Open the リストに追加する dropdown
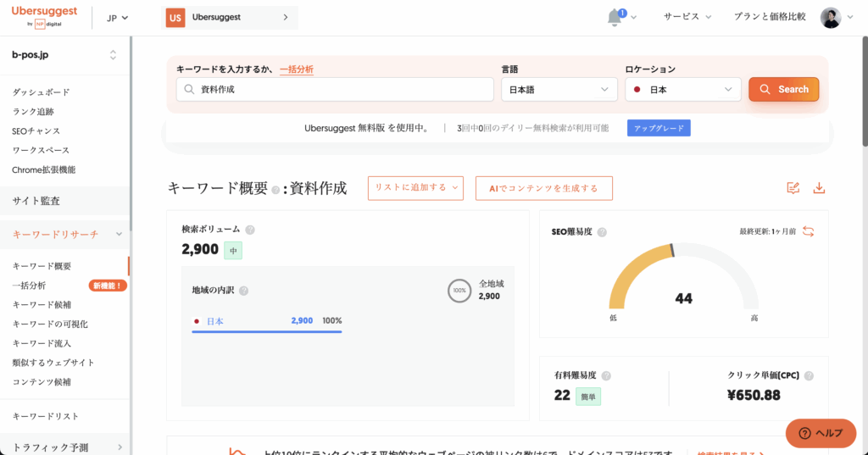Viewport: 868px width, 455px height. tap(415, 188)
